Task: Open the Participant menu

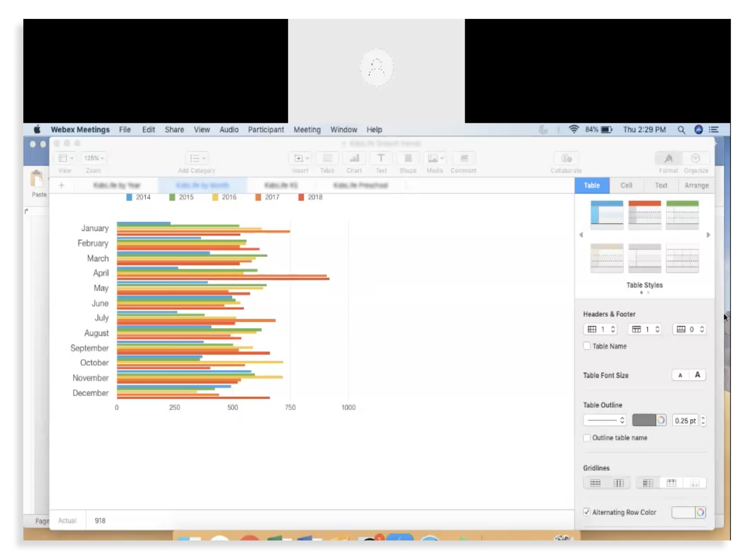Action: (x=266, y=130)
